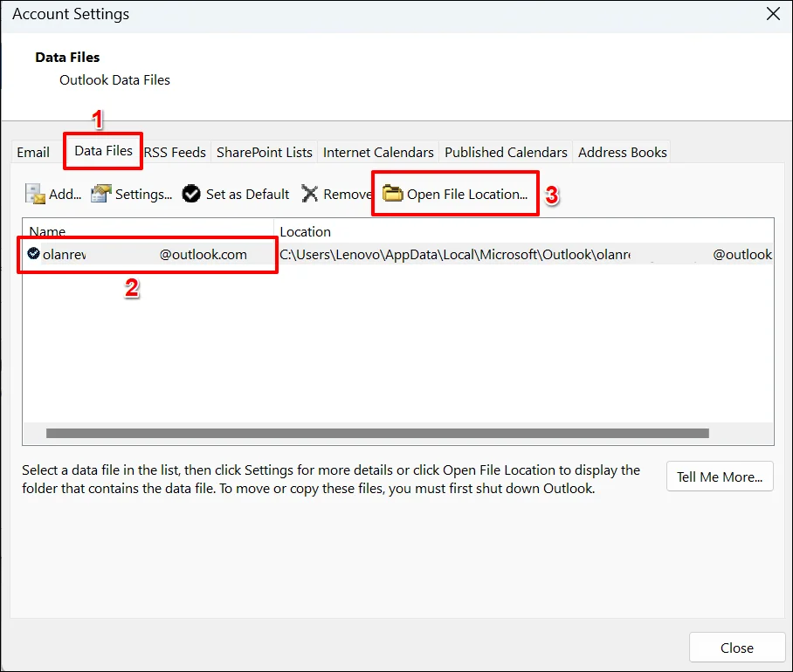
Task: Go to the SharePoint Lists tab
Action: (x=264, y=152)
